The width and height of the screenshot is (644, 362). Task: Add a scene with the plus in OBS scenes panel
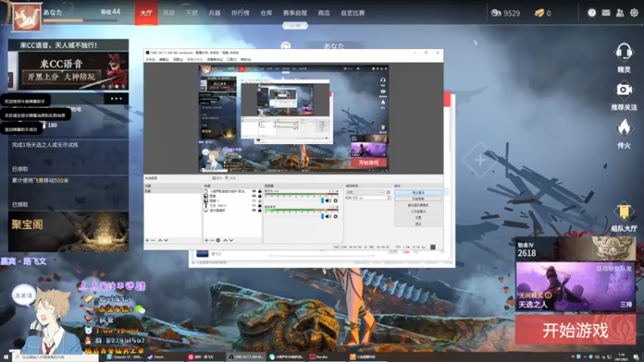pyautogui.click(x=147, y=240)
